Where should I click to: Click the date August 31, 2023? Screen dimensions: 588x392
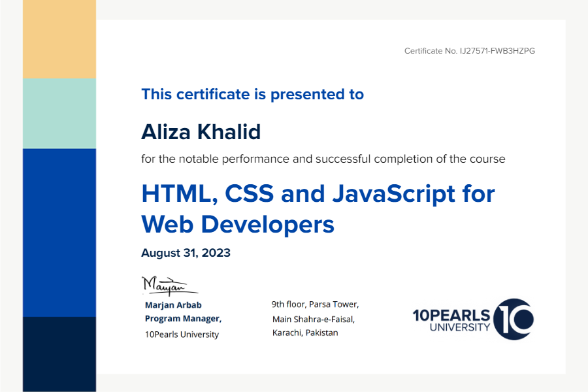tap(186, 253)
